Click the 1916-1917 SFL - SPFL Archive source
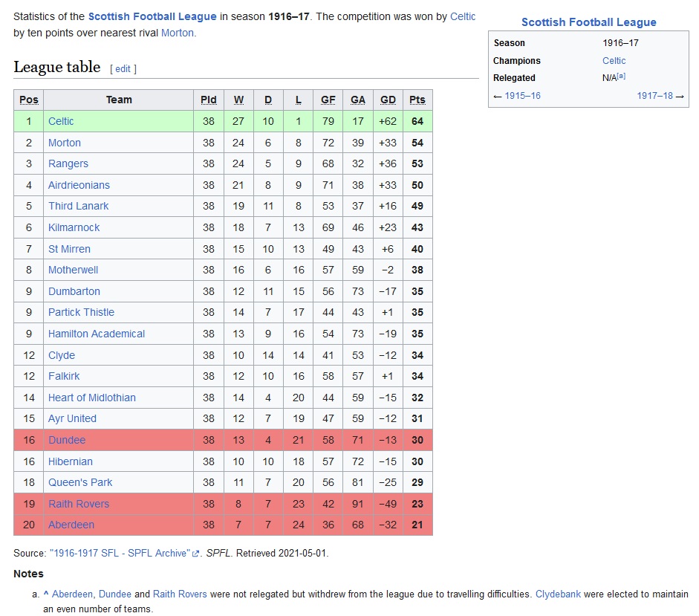This screenshot has width=699, height=616. (x=120, y=553)
